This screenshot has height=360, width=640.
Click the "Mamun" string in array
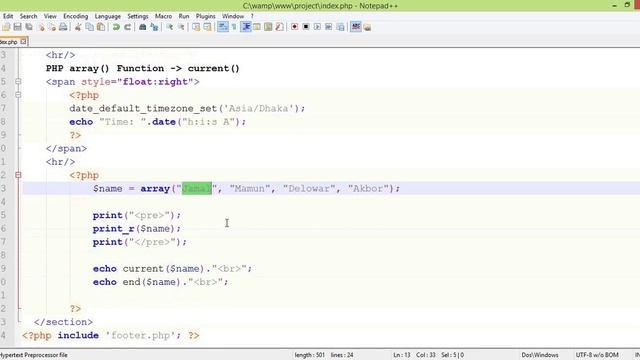pos(250,189)
